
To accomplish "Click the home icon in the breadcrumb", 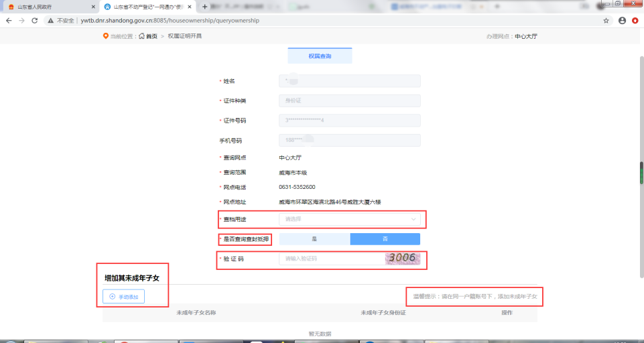I will pyautogui.click(x=141, y=36).
